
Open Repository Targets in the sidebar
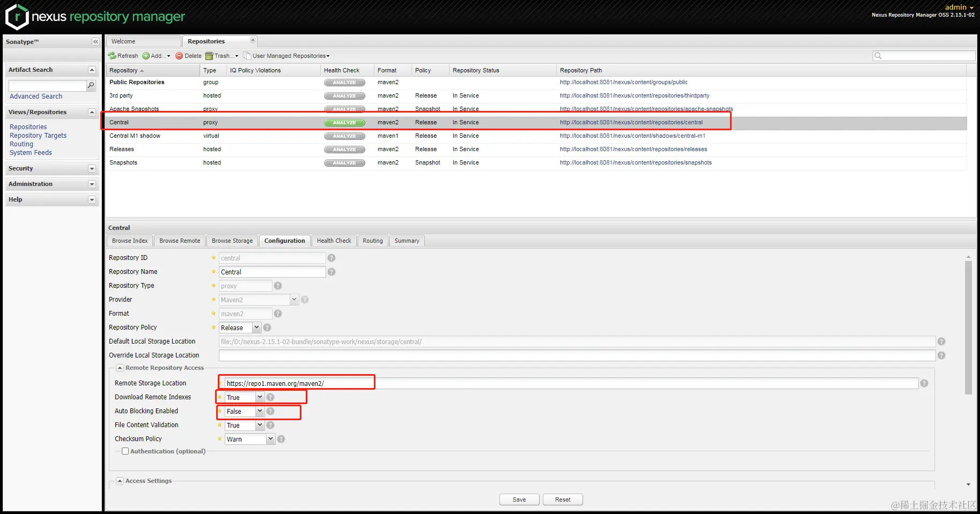[38, 136]
